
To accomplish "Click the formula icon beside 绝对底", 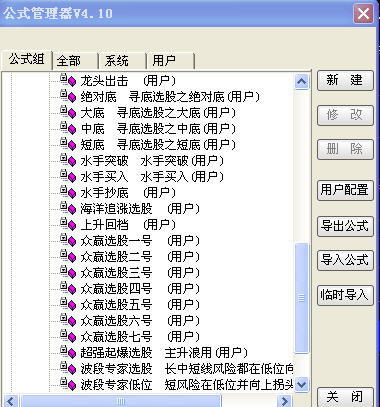I will (x=68, y=96).
